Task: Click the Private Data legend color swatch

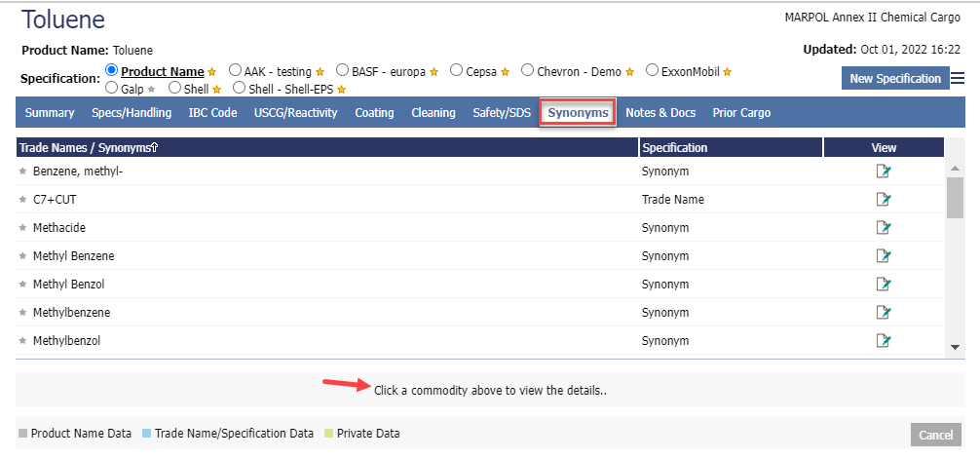Action: (329, 434)
